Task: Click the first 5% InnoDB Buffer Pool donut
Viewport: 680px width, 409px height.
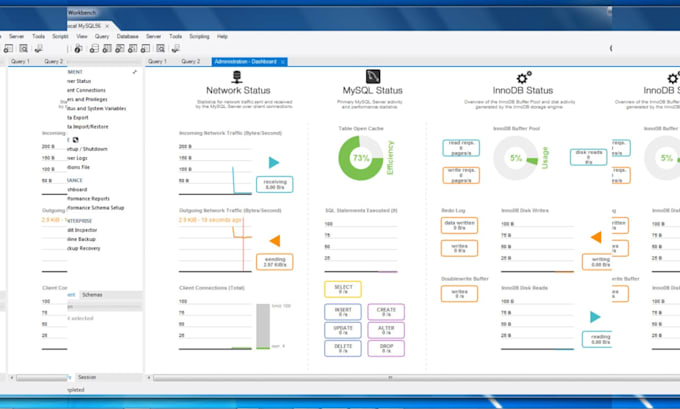Action: pyautogui.click(x=516, y=158)
